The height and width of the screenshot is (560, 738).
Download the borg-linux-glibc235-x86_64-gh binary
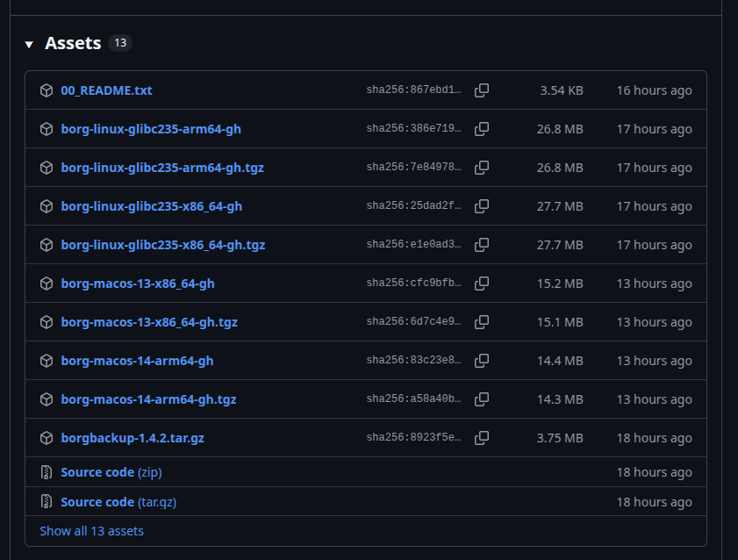[151, 206]
